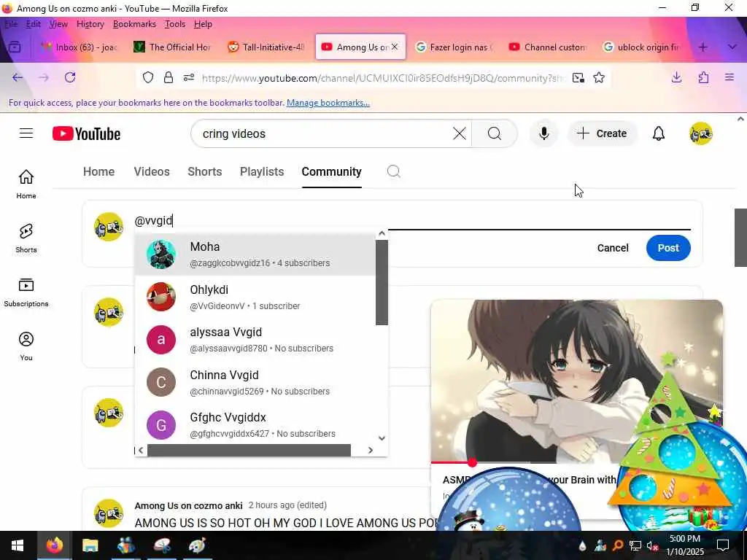Open site permissions icon in URL bar

(189, 77)
